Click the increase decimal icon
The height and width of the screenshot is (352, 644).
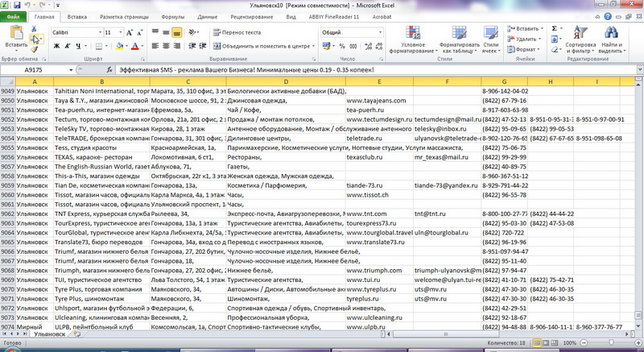(369, 46)
